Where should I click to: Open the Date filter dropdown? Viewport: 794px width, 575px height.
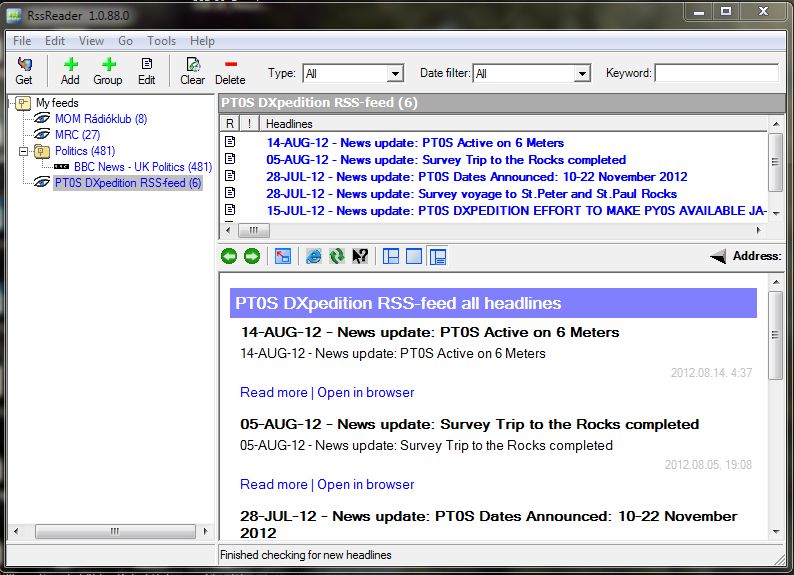583,74
